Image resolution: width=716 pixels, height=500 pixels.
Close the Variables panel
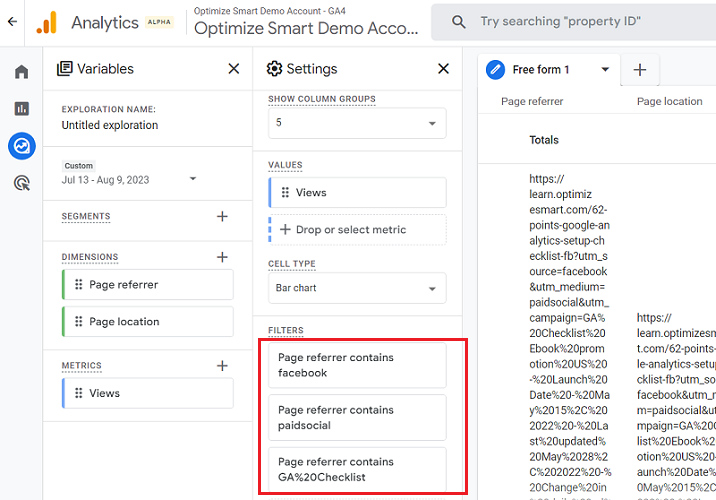click(234, 69)
